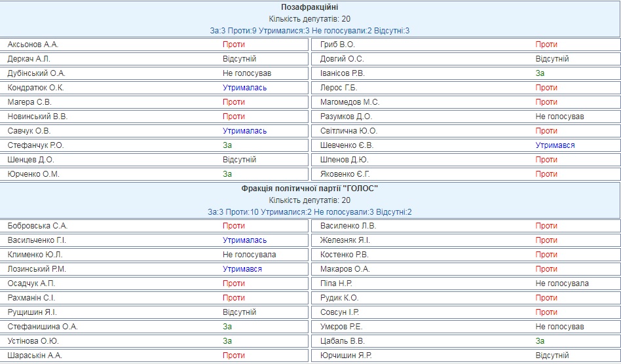Select deputy Магера С.В.

(x=29, y=102)
